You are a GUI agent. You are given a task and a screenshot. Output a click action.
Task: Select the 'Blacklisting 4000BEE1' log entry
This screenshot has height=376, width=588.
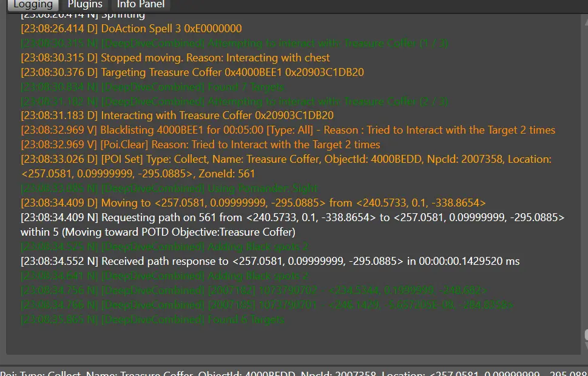(x=288, y=130)
